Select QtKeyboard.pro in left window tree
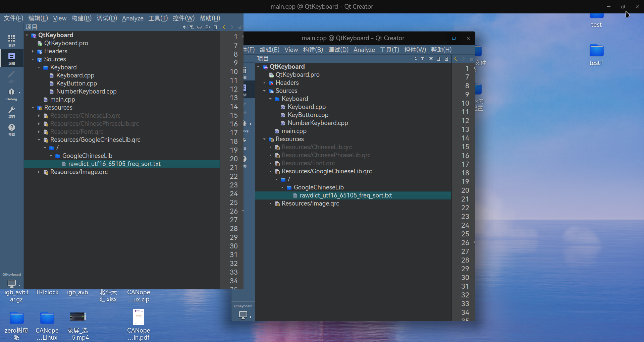The image size is (644, 342). [66, 43]
